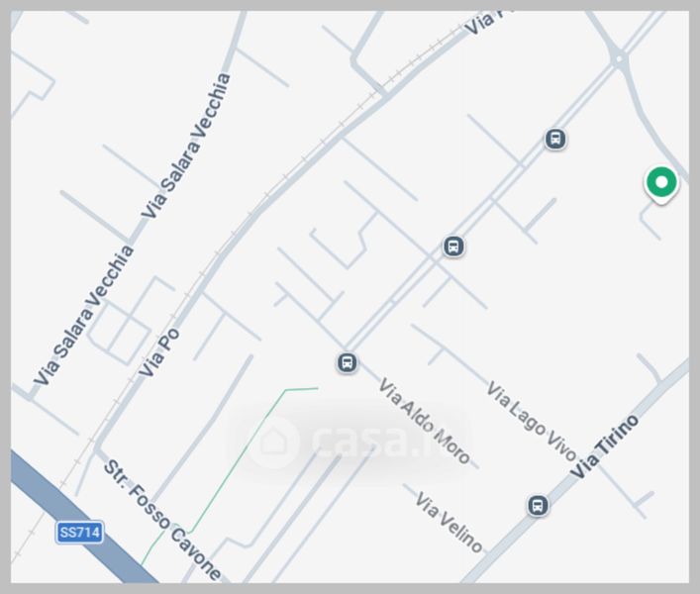Click the partially visible Via label along the top edge
Screen dimensions: 700x594
[x=486, y=23]
